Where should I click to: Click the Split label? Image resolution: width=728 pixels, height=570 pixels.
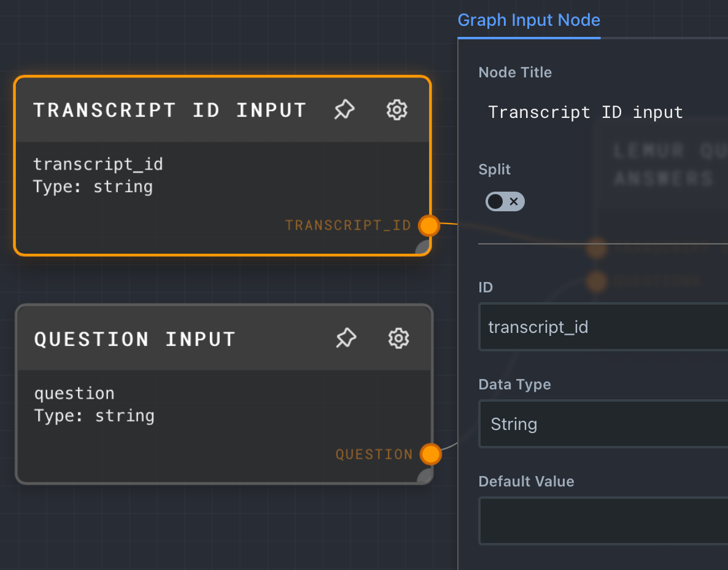[x=495, y=170]
